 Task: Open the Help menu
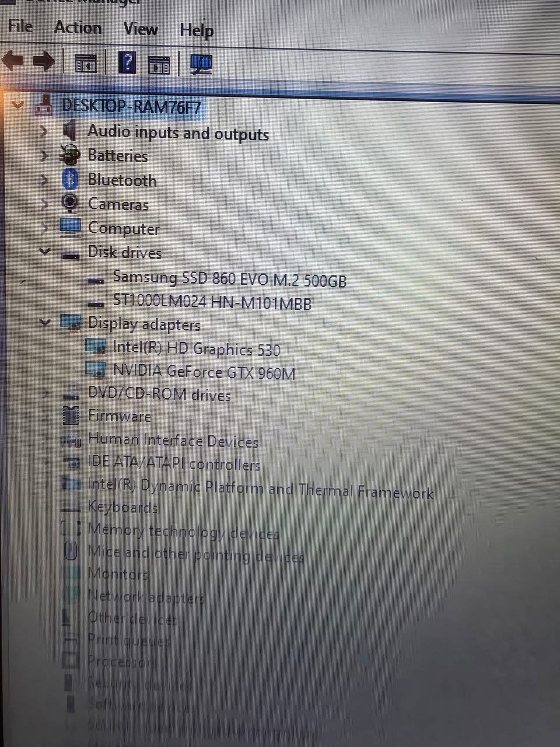pos(197,30)
